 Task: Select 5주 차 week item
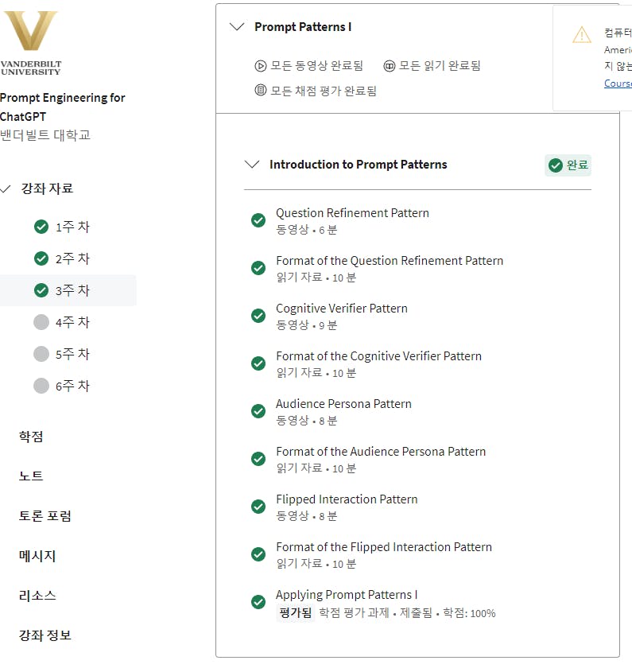(x=72, y=354)
